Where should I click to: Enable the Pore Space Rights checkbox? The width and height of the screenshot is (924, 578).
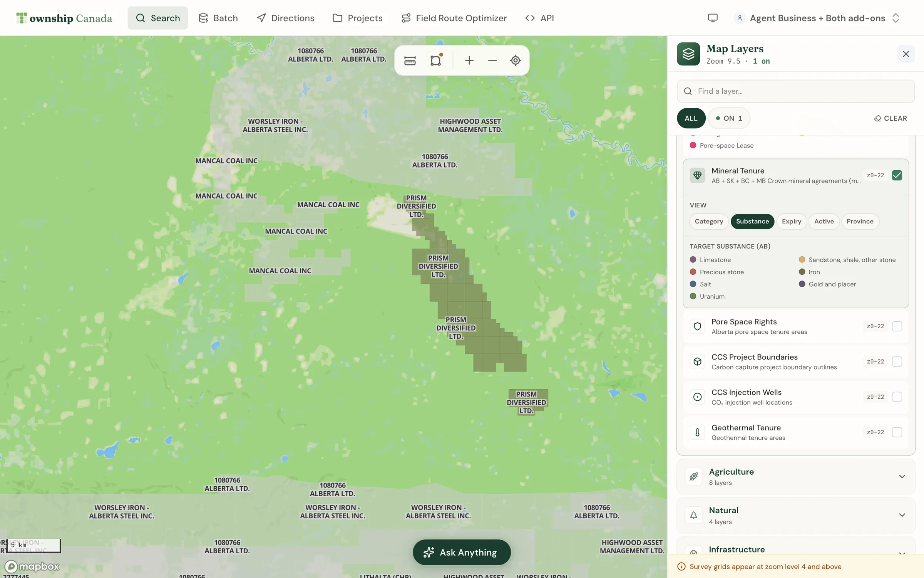(897, 326)
